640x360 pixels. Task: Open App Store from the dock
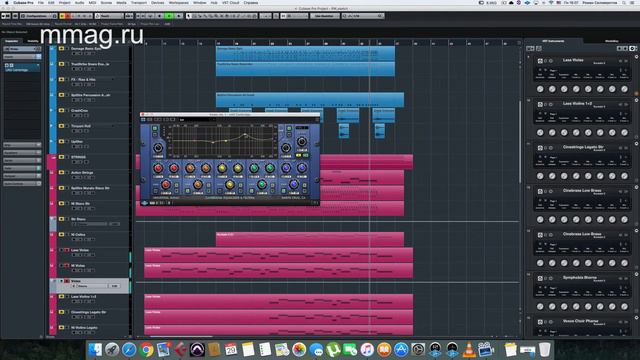tap(401, 350)
